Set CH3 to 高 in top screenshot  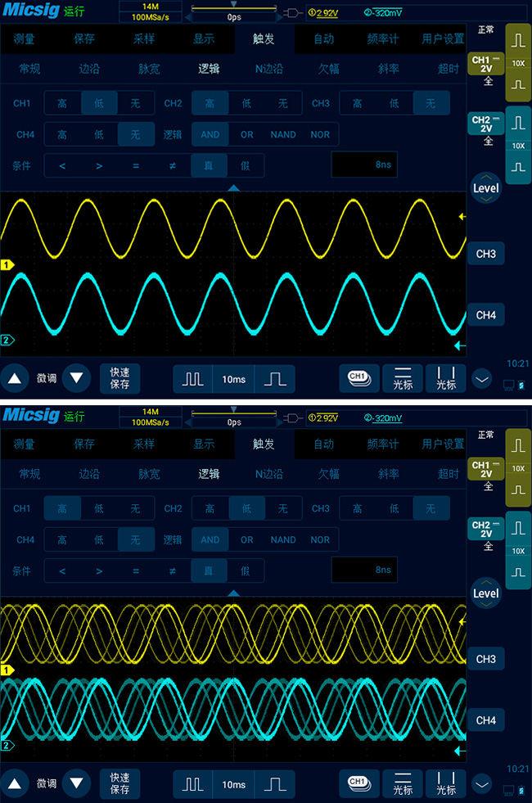(358, 103)
